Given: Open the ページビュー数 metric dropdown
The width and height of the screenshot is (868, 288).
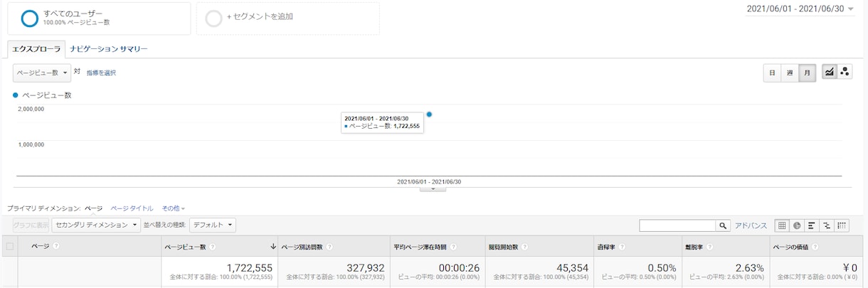Looking at the screenshot, I should click(42, 73).
